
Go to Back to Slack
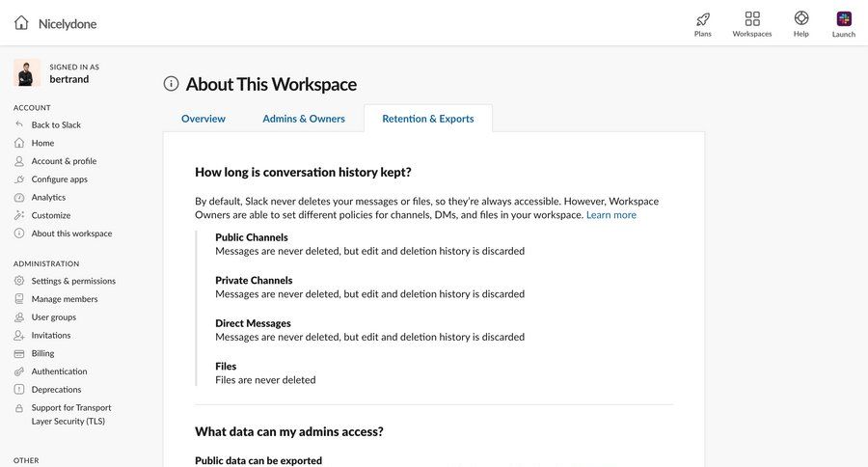pyautogui.click(x=56, y=125)
